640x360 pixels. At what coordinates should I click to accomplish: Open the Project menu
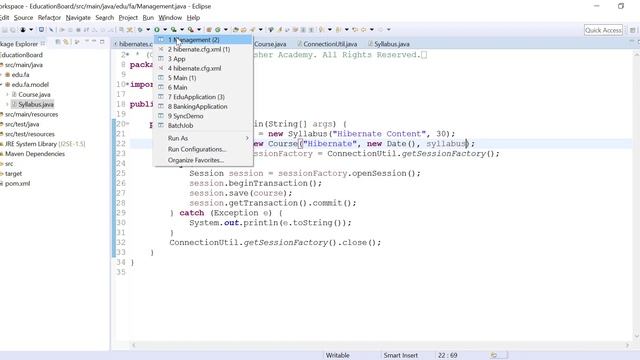click(x=128, y=18)
